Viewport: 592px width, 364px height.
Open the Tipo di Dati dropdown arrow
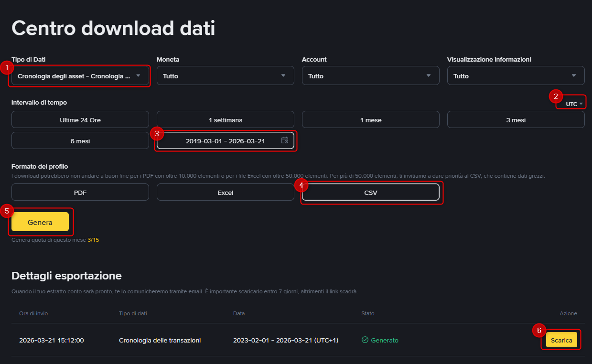click(139, 75)
